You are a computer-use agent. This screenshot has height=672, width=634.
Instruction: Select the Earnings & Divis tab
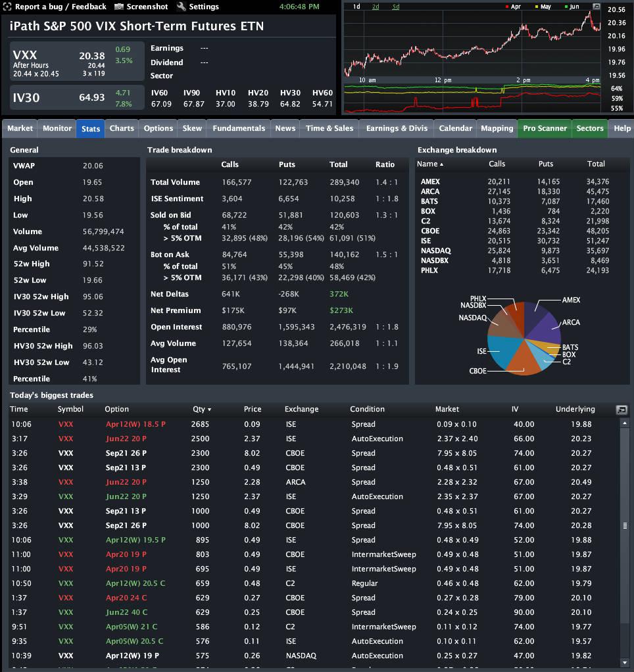(x=396, y=128)
